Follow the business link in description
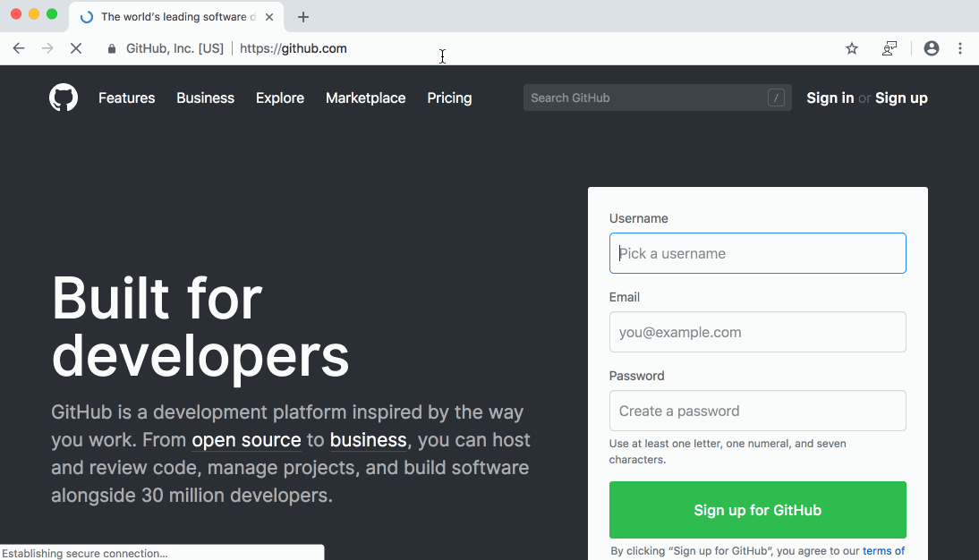Viewport: 979px width, 560px height. [x=368, y=439]
